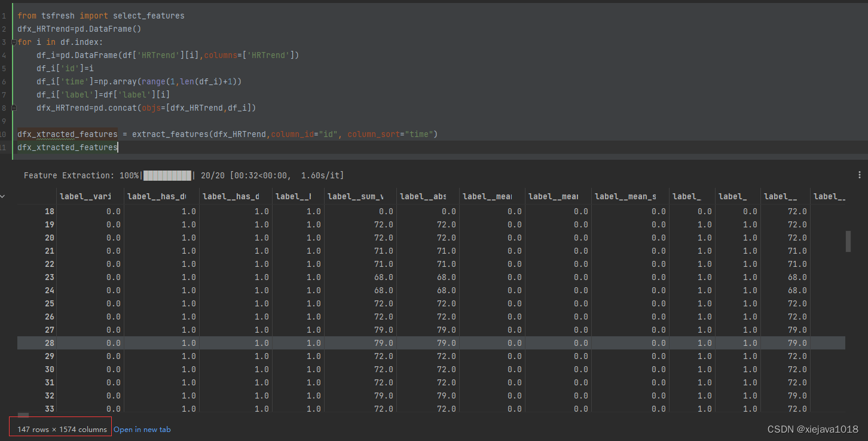Place cursor on the df_i['id']=i line
Screen dimensions: 868x441
pos(65,68)
